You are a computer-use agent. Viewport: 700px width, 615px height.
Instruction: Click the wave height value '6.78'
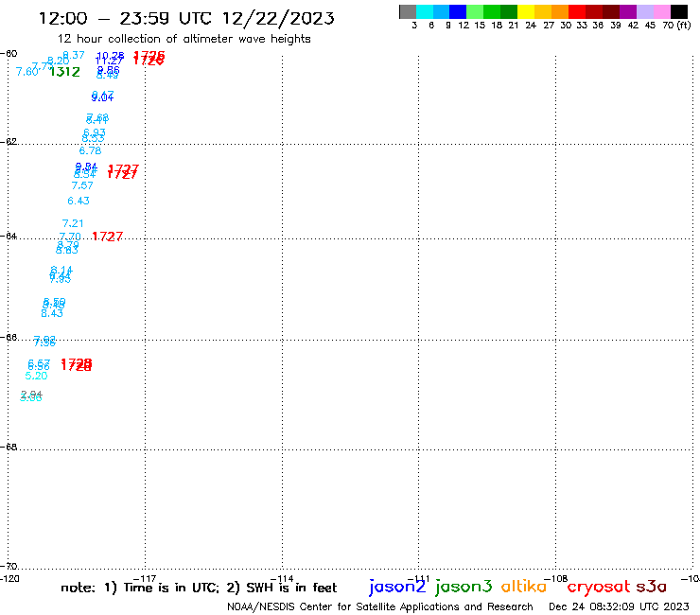click(90, 150)
